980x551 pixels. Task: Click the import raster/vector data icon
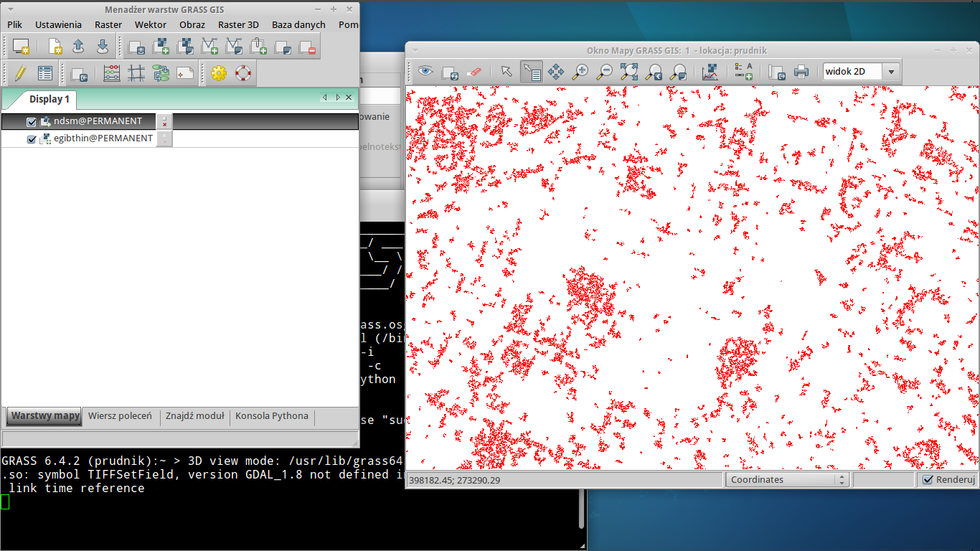pos(79,72)
